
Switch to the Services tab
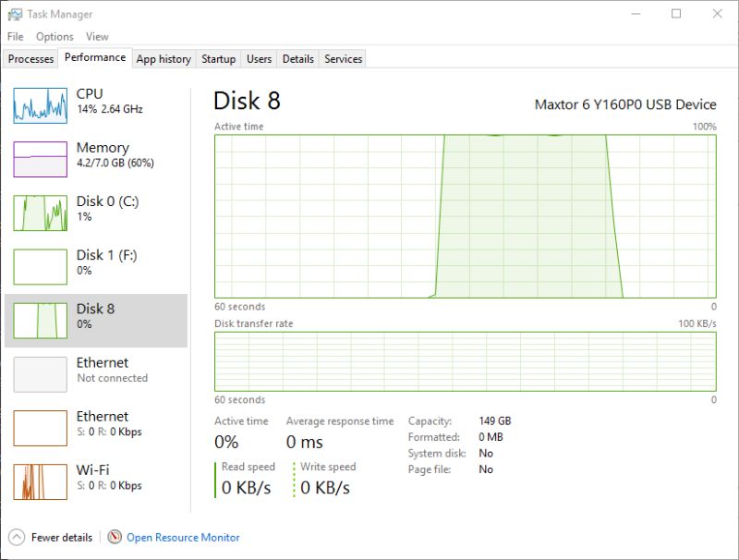343,58
